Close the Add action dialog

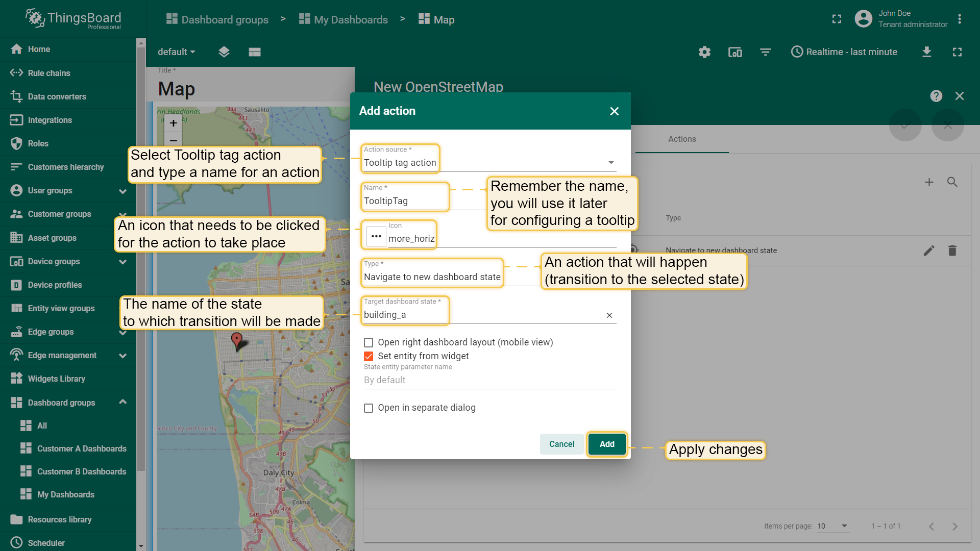(615, 111)
